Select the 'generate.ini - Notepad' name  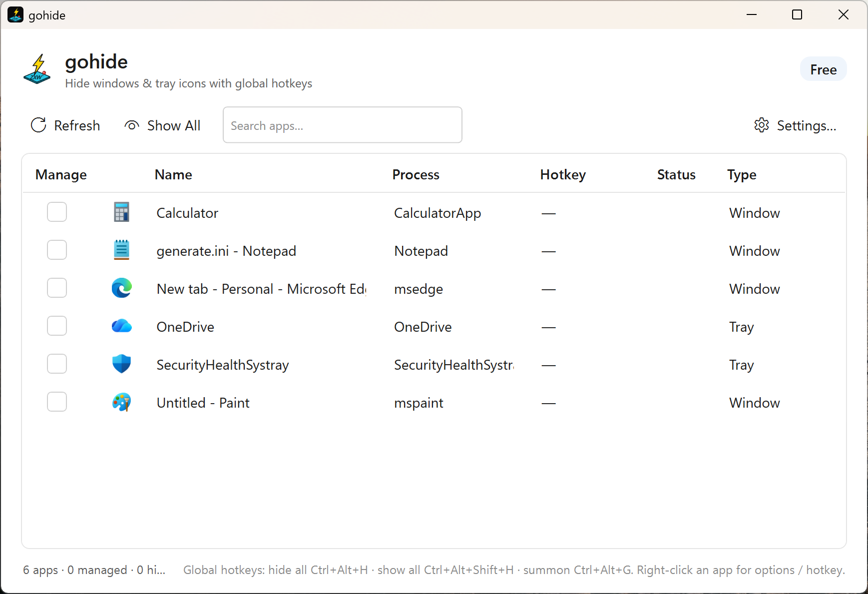[x=226, y=251]
